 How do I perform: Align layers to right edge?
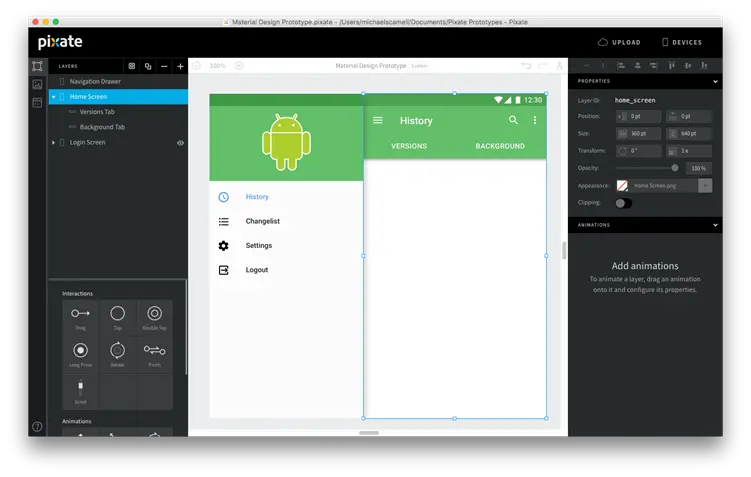(x=654, y=66)
